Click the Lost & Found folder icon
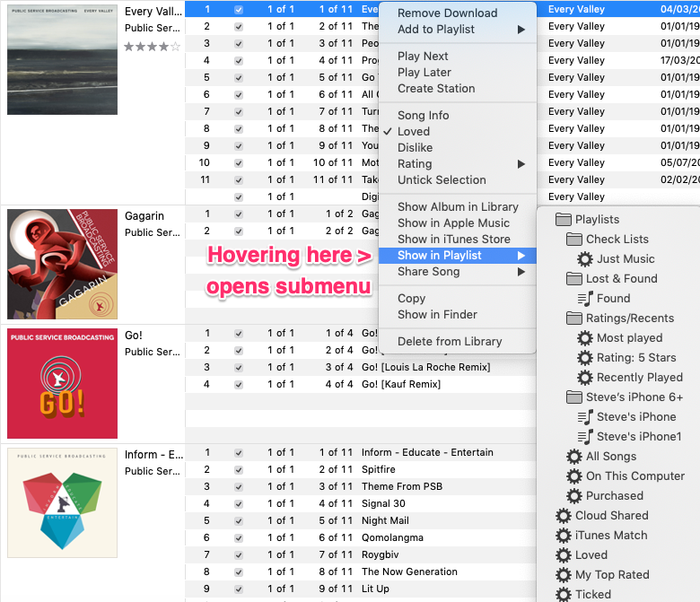The width and height of the screenshot is (700, 602). click(x=574, y=278)
